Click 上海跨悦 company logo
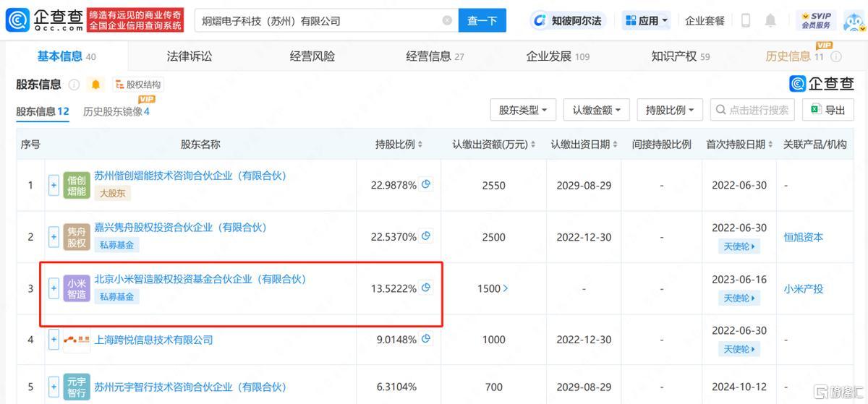 77,340
